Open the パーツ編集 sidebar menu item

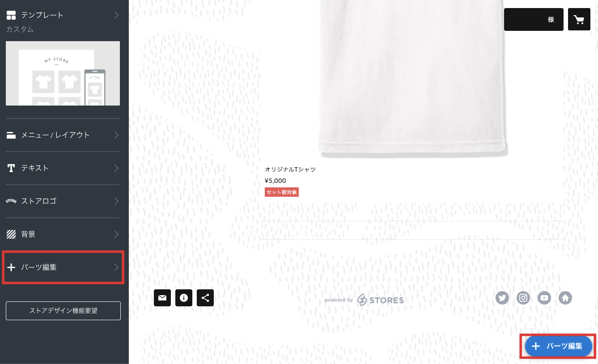[x=63, y=267]
